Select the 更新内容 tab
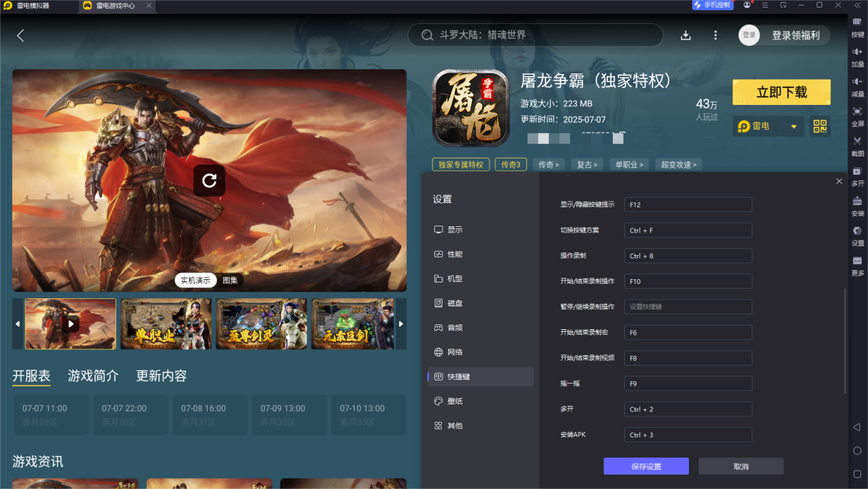The height and width of the screenshot is (489, 868). [x=161, y=376]
